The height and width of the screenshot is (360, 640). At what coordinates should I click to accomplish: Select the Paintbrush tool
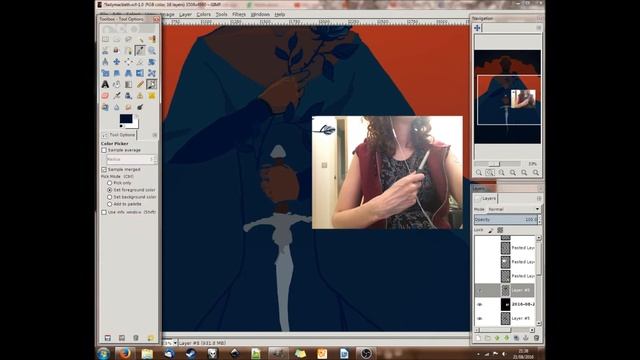151,84
